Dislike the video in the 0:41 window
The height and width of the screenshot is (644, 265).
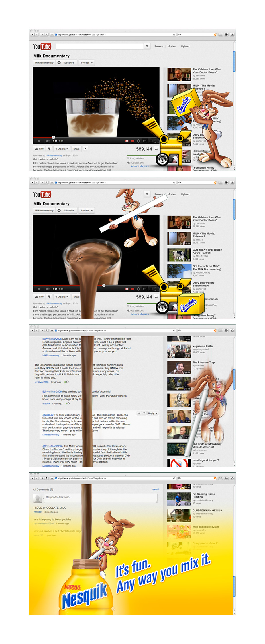click(49, 297)
